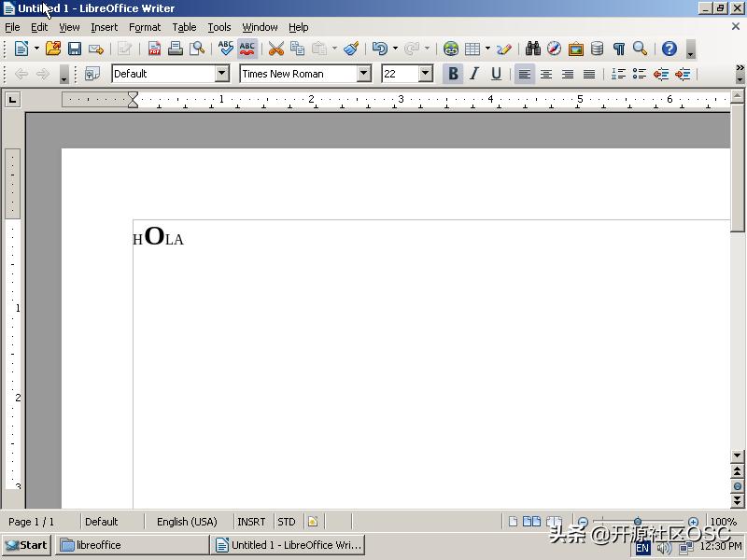Turn on Numbering list
The image size is (747, 560).
pos(618,74)
